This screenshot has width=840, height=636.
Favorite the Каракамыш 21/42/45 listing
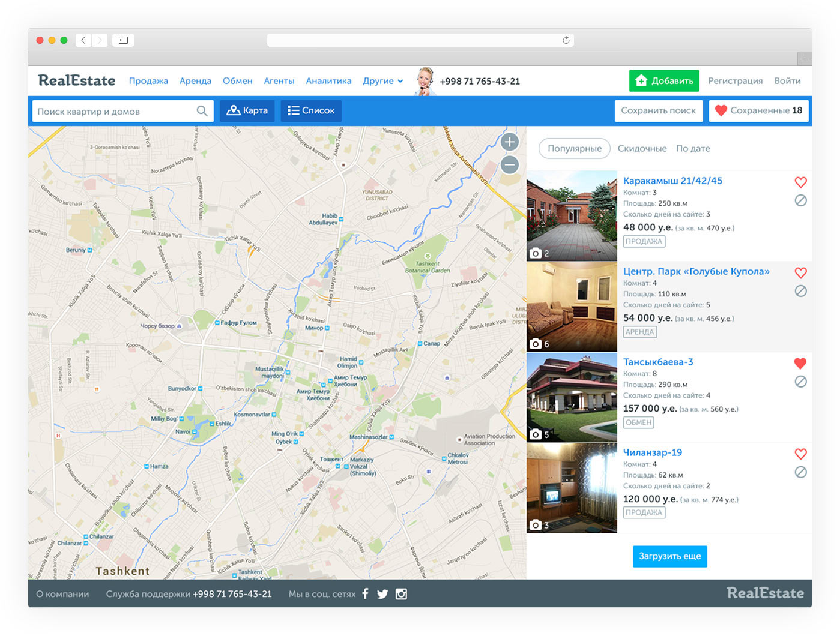coord(800,182)
